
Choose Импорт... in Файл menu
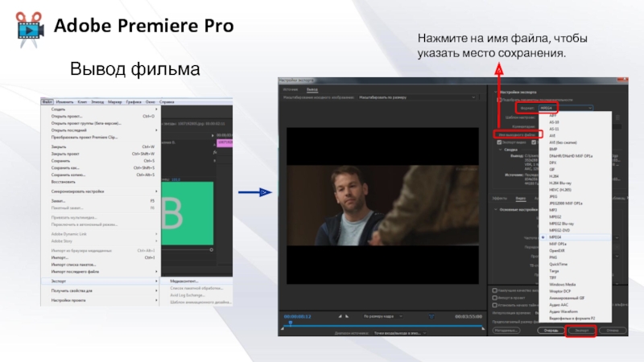point(101,257)
